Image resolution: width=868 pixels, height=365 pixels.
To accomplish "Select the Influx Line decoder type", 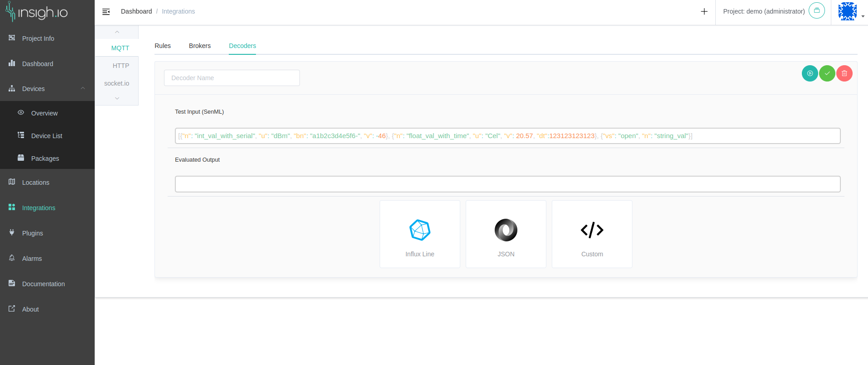I will (x=420, y=234).
